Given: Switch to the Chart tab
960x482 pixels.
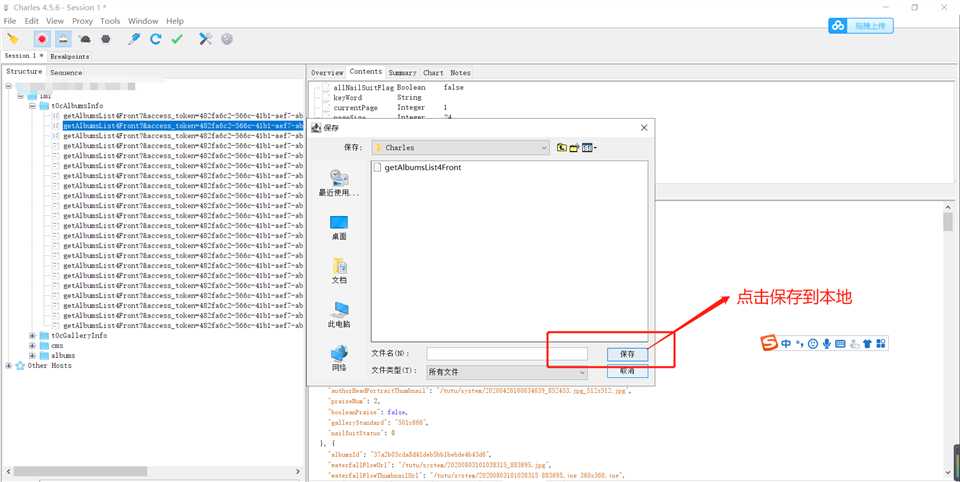Looking at the screenshot, I should pos(433,72).
